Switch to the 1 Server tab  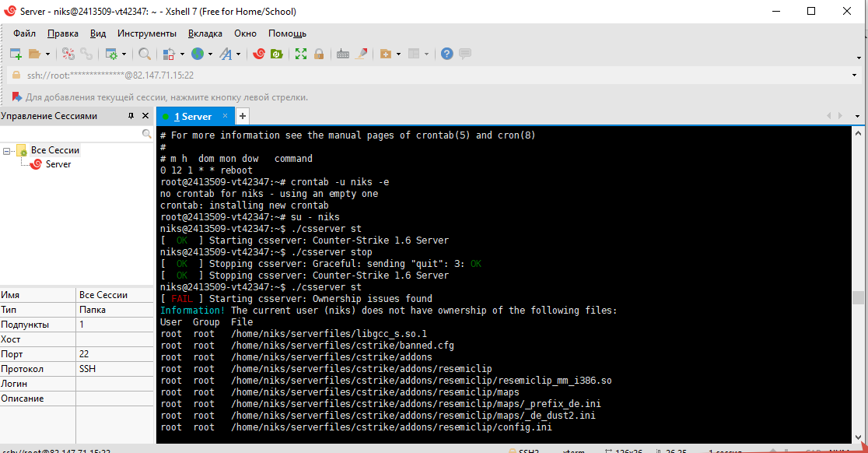(x=192, y=116)
